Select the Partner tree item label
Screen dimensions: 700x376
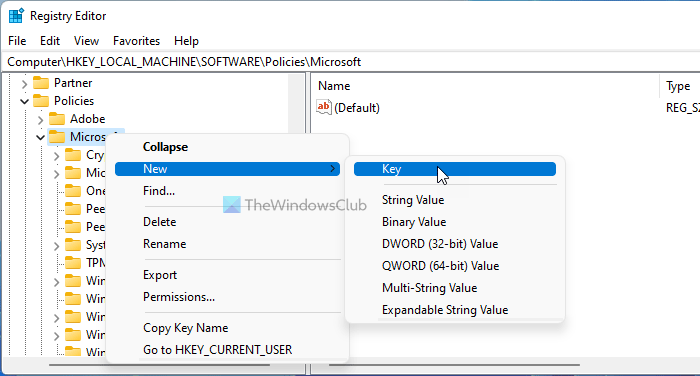click(x=73, y=83)
